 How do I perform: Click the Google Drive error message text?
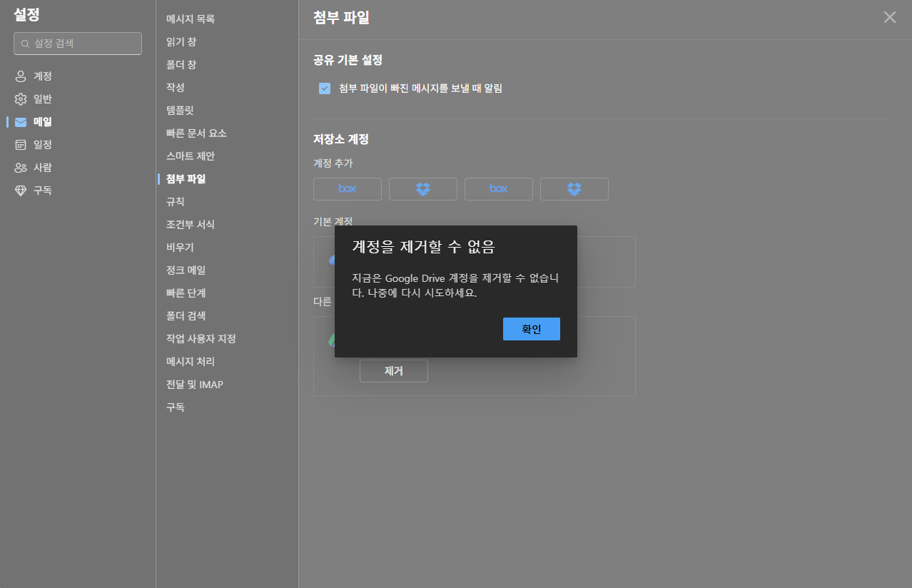(455, 285)
